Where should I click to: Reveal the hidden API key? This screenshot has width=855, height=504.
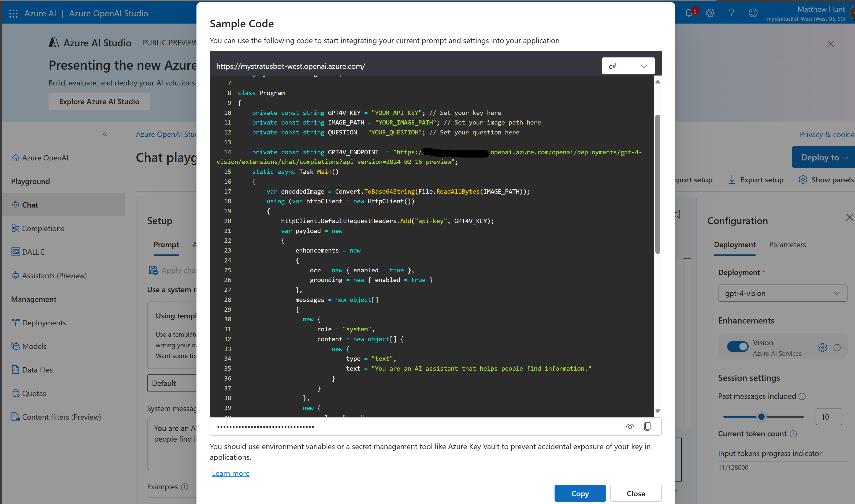pyautogui.click(x=630, y=427)
